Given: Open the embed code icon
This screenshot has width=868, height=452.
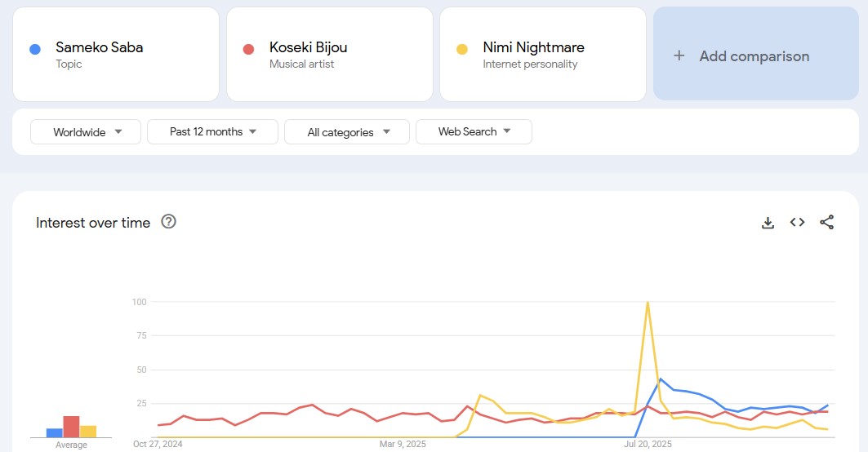Looking at the screenshot, I should tap(797, 223).
